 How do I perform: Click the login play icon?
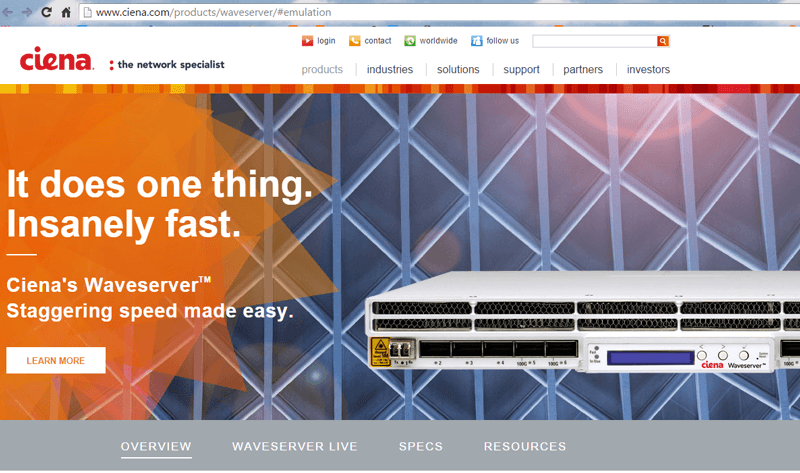click(x=307, y=41)
